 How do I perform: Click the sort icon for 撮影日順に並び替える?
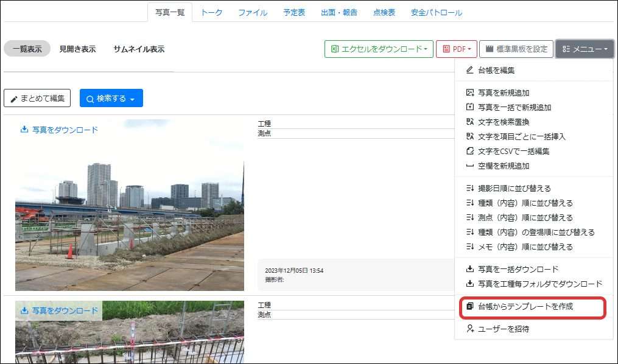[469, 188]
